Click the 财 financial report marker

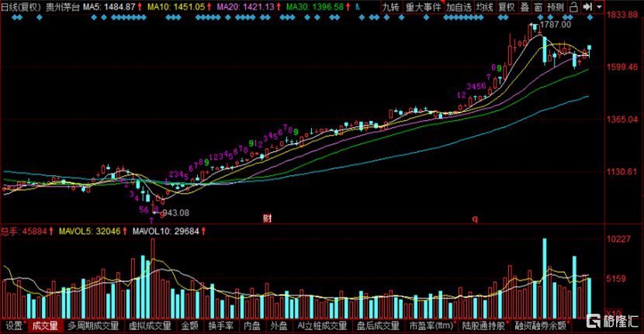click(268, 219)
